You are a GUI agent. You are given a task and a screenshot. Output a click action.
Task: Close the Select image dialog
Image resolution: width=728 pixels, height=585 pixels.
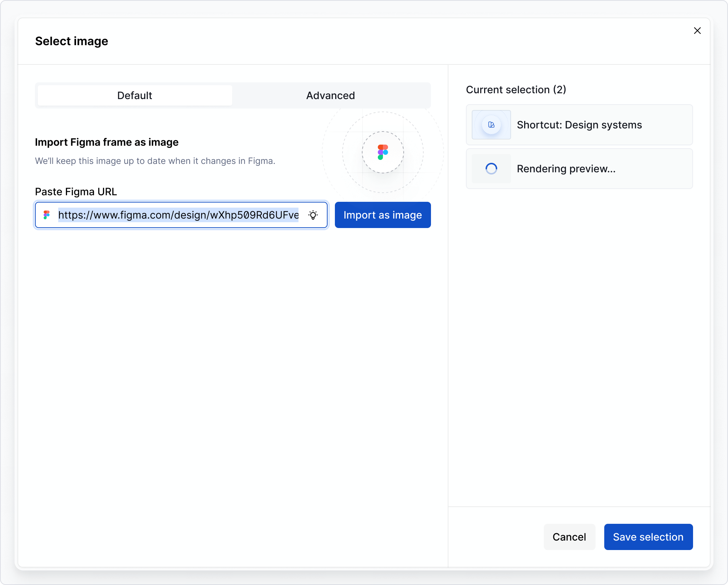(697, 31)
